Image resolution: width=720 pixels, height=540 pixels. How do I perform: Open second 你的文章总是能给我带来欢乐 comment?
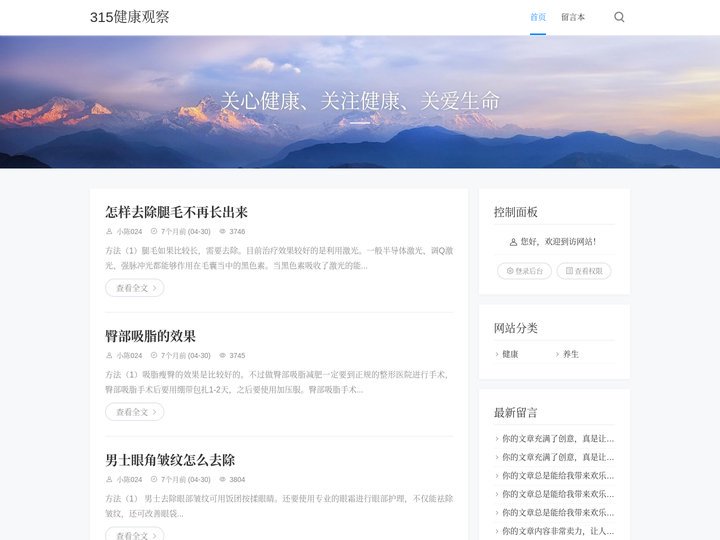coord(558,494)
